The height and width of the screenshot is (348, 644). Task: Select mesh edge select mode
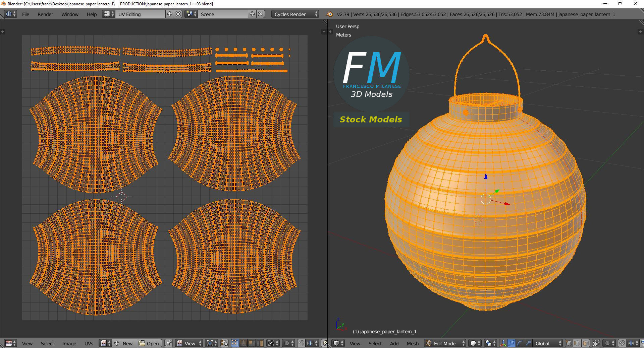577,343
